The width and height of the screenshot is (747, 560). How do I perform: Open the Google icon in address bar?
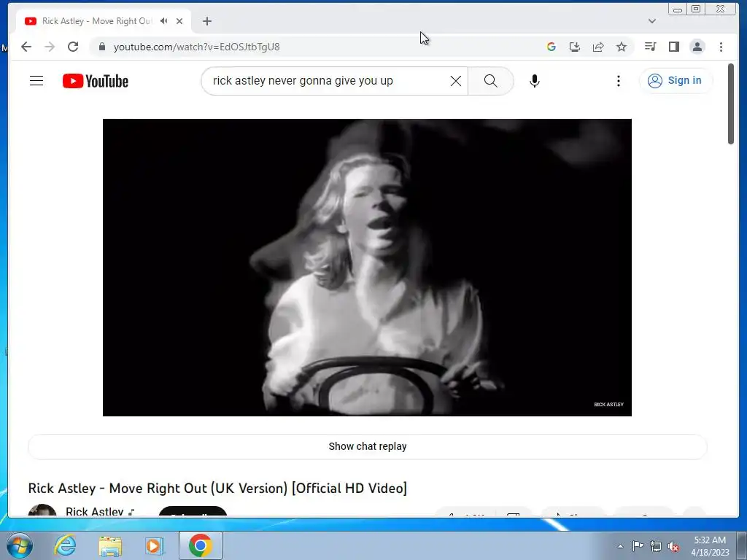click(551, 47)
